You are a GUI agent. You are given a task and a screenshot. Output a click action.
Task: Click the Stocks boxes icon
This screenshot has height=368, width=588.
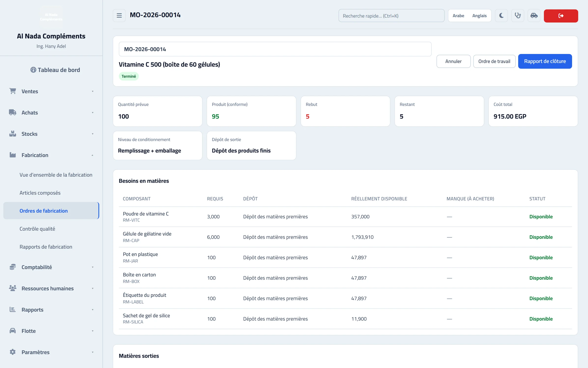13,134
